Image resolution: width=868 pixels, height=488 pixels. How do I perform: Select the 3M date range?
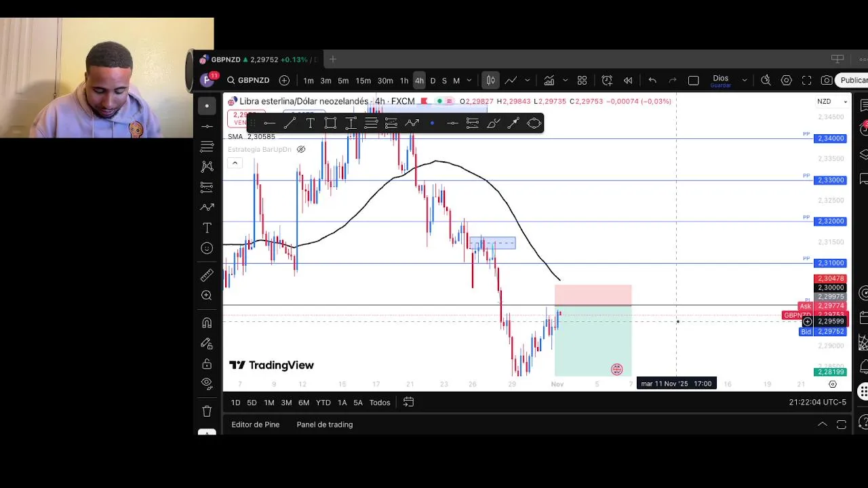coord(286,403)
